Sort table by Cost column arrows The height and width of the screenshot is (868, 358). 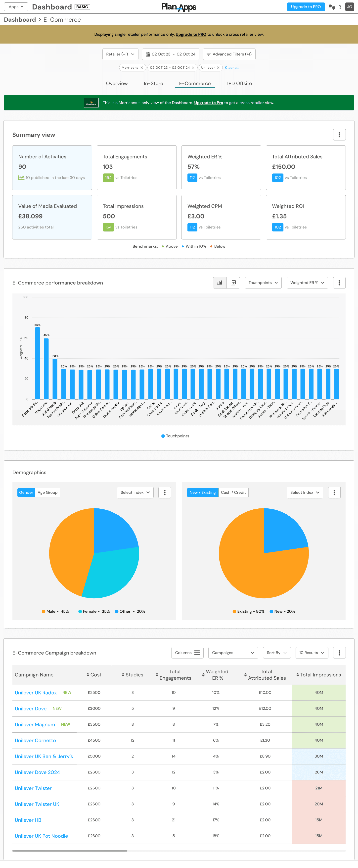click(x=88, y=675)
